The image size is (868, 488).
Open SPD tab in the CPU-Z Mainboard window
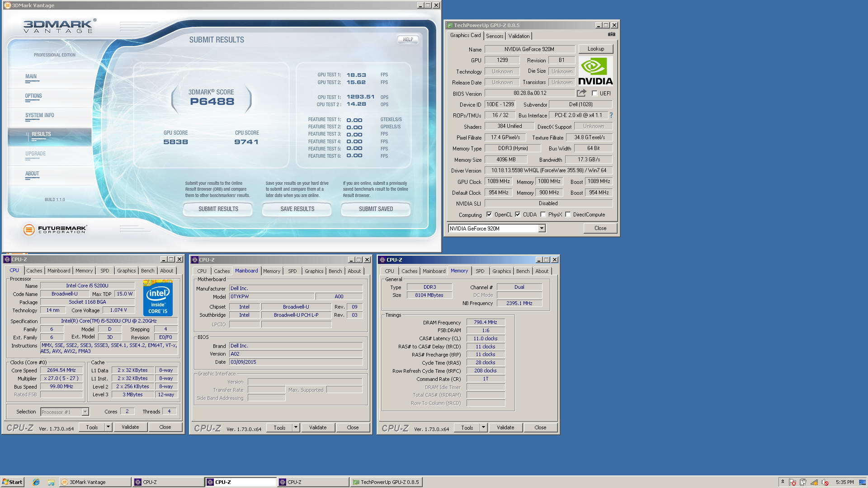(292, 271)
